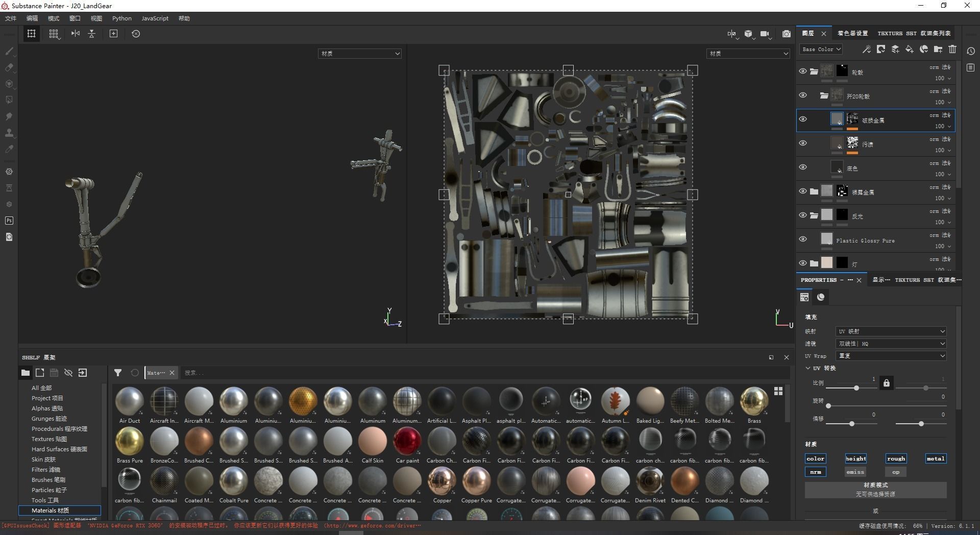The width and height of the screenshot is (980, 535).
Task: Open the 材质 dropdown above the 3D viewport
Action: click(360, 54)
